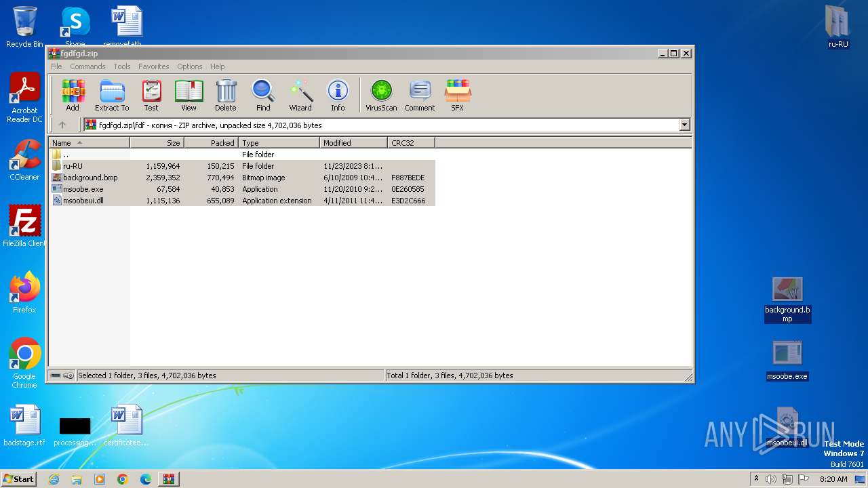Screen dimensions: 868x488
Task: Open Internet Explorer from the taskbar
Action: pyautogui.click(x=54, y=479)
